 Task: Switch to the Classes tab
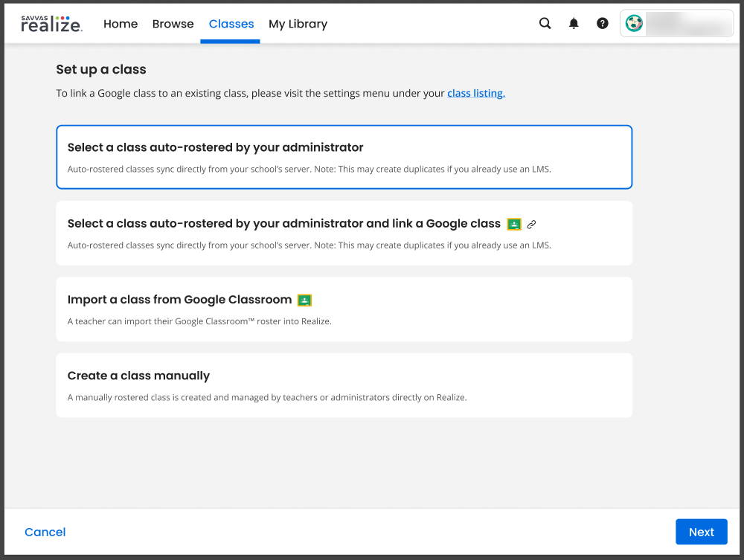[x=231, y=24]
